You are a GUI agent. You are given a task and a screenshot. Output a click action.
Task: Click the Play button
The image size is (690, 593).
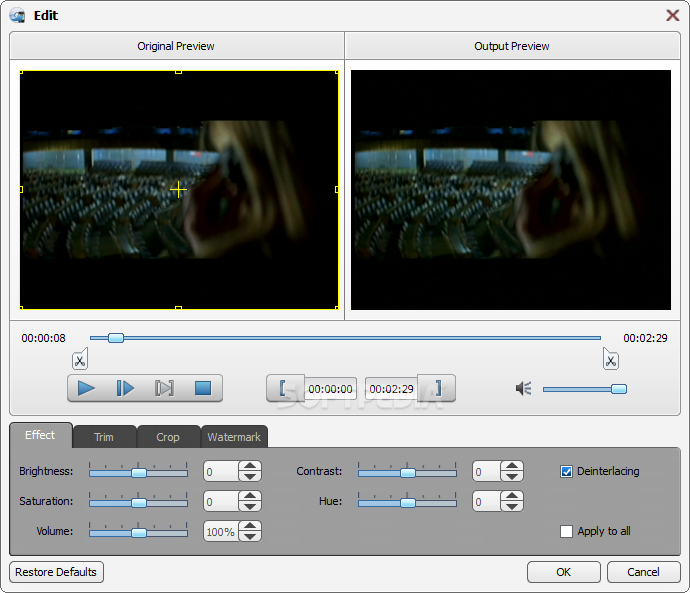coord(86,388)
